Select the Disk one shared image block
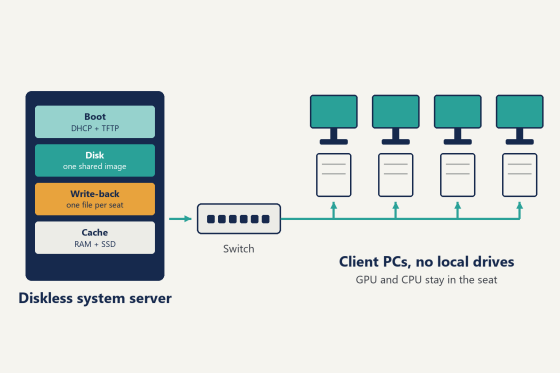This screenshot has width=560, height=374. 95,160
